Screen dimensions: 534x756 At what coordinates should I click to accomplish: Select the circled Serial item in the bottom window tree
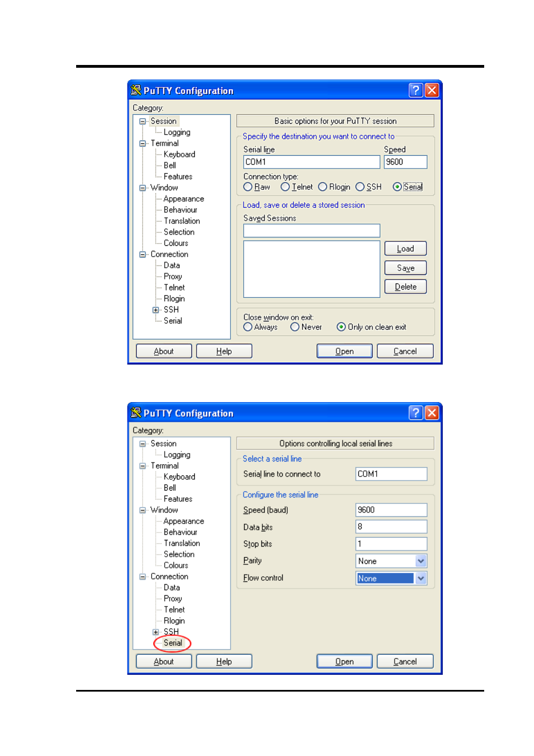(172, 643)
